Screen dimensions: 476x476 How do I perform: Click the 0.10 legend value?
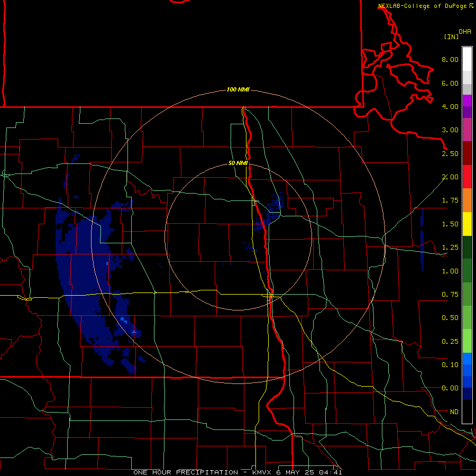coord(450,365)
